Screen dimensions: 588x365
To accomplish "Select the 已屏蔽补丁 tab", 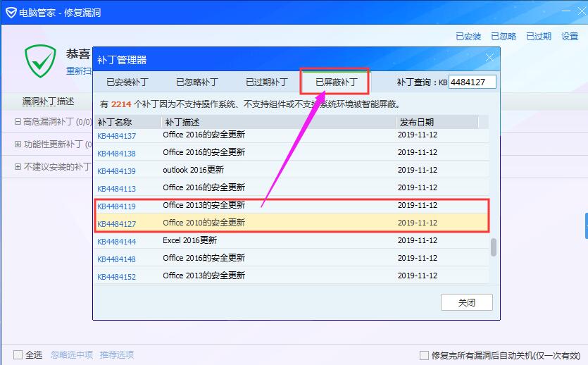I will point(337,82).
